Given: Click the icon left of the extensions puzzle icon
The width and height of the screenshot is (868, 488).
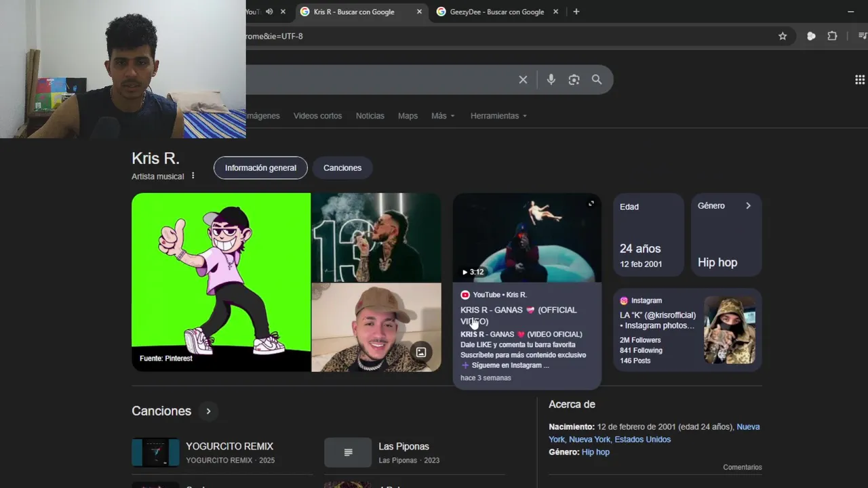Looking at the screenshot, I should pyautogui.click(x=811, y=36).
